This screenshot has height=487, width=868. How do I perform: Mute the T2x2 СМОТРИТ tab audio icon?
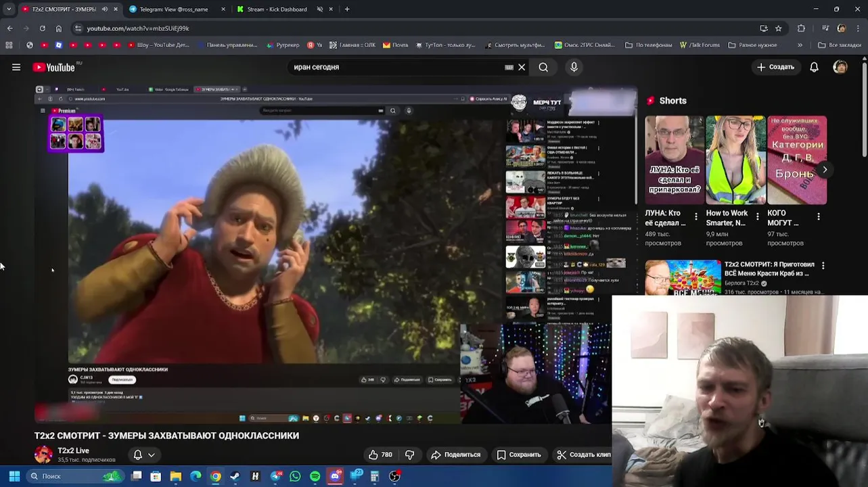click(x=104, y=9)
